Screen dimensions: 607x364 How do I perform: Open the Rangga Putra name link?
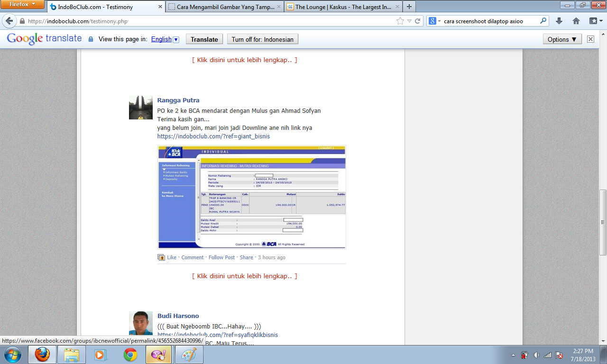coord(178,100)
